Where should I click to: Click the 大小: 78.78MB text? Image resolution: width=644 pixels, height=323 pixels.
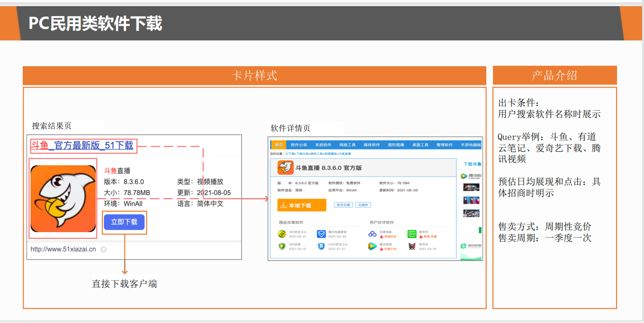(127, 192)
